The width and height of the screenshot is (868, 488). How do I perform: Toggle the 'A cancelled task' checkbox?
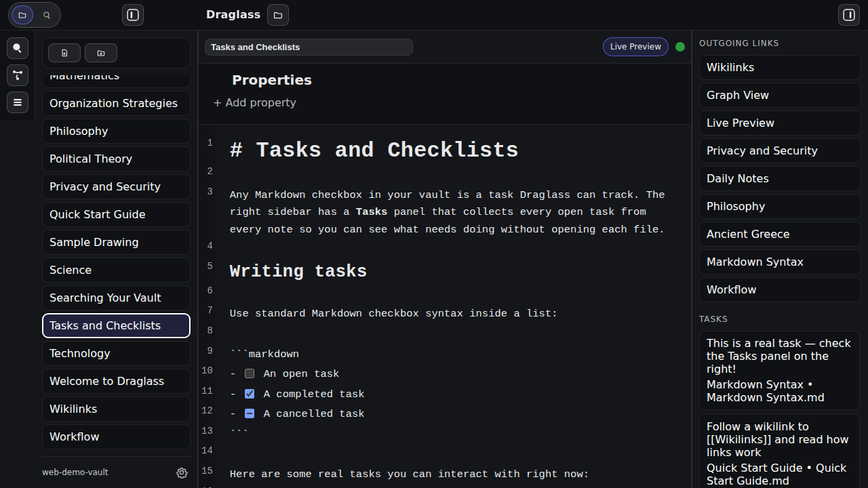250,413
